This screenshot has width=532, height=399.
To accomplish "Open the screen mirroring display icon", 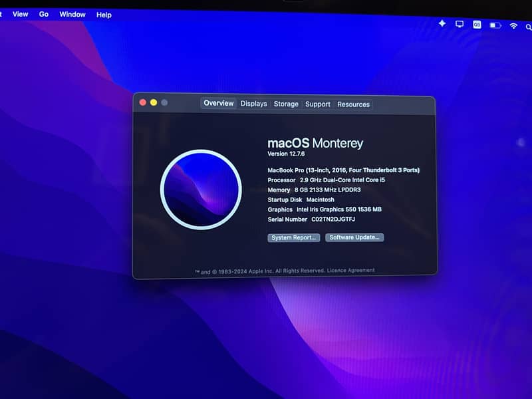I will pyautogui.click(x=460, y=24).
